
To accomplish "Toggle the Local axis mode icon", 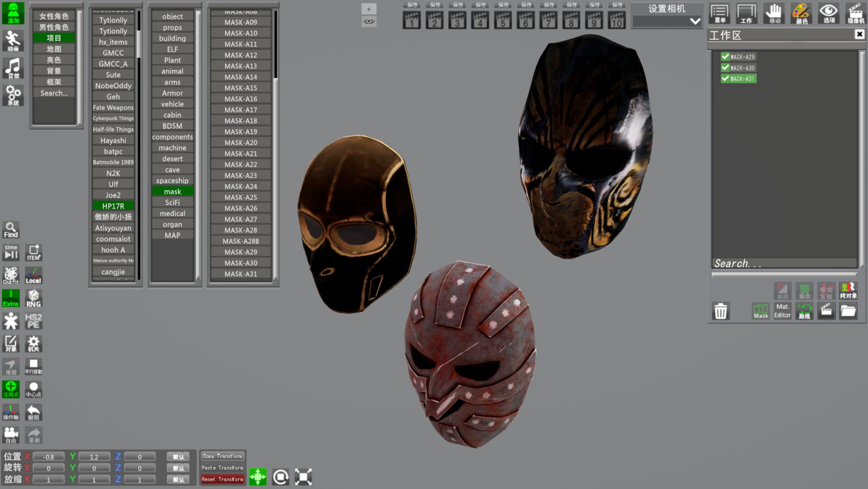I will coord(33,276).
